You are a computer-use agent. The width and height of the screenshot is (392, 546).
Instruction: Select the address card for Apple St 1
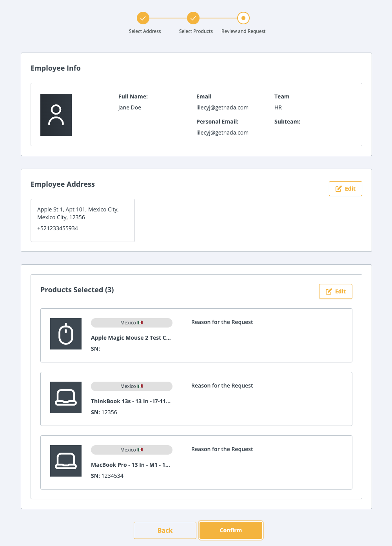83,220
